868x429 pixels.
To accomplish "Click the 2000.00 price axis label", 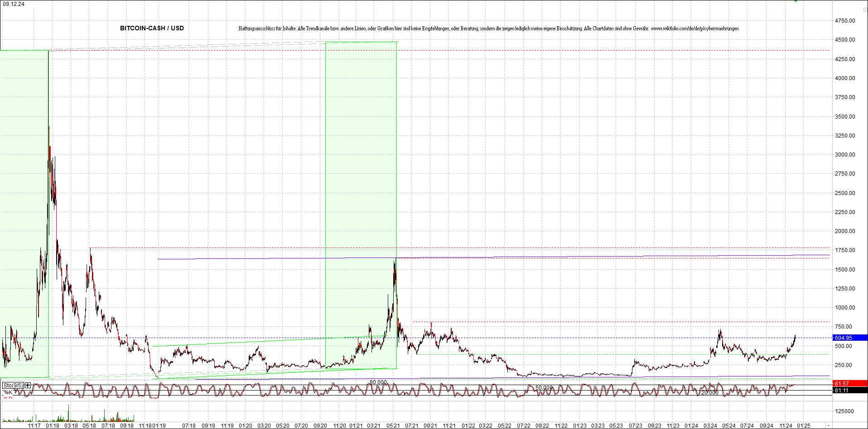I will 845,231.
